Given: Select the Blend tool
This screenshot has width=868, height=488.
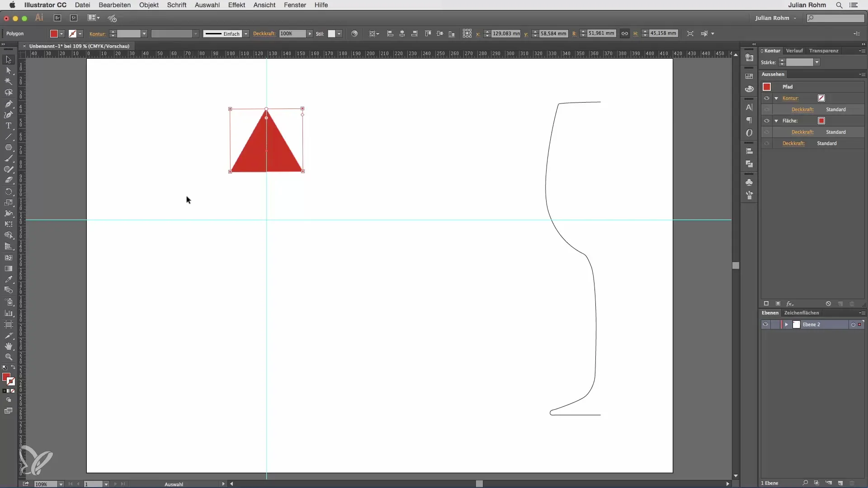Looking at the screenshot, I should (x=9, y=291).
